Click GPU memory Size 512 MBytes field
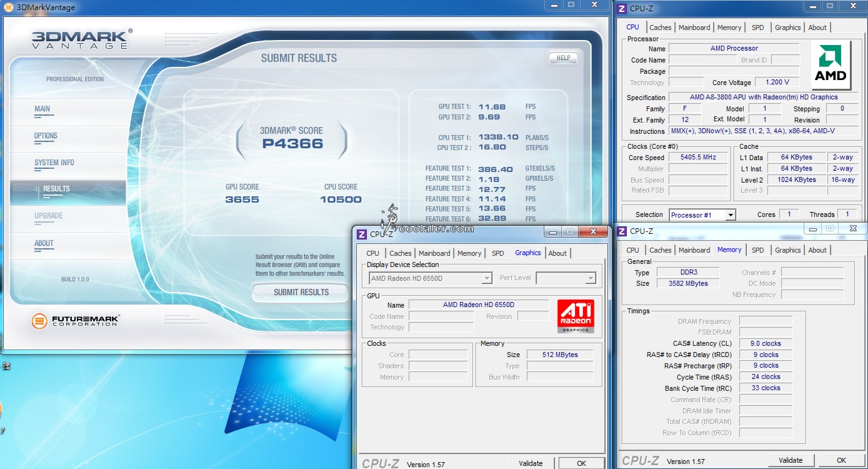This screenshot has width=868, height=469. [x=559, y=355]
